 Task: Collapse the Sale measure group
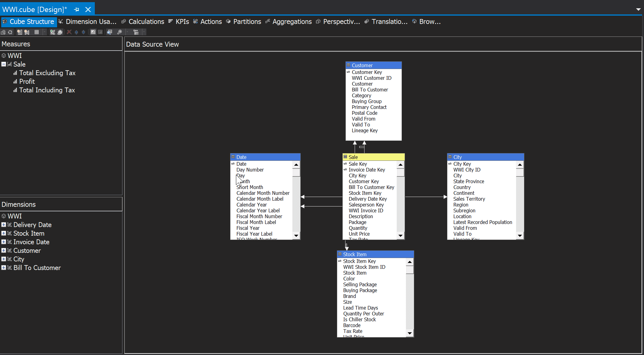click(x=4, y=64)
